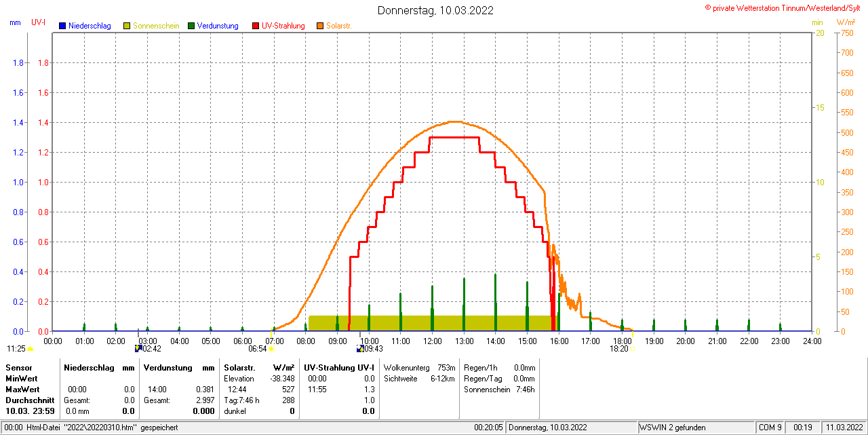The height and width of the screenshot is (435, 868).
Task: Click the MaxWert row label
Action: [x=22, y=390]
